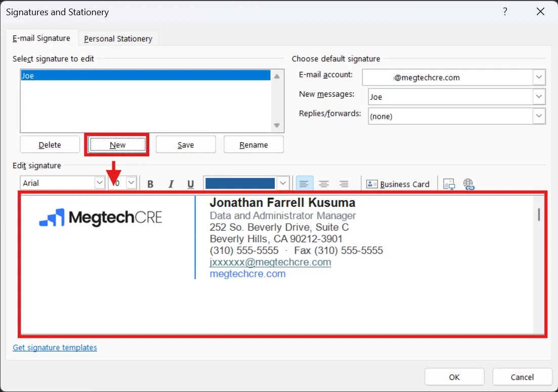558x392 pixels.
Task: Click signature list scroll down arrow
Action: 277,125
